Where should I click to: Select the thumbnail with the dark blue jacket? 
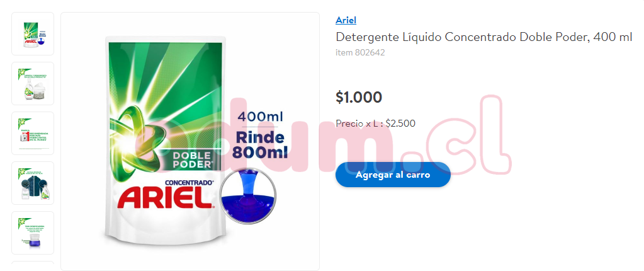33,183
